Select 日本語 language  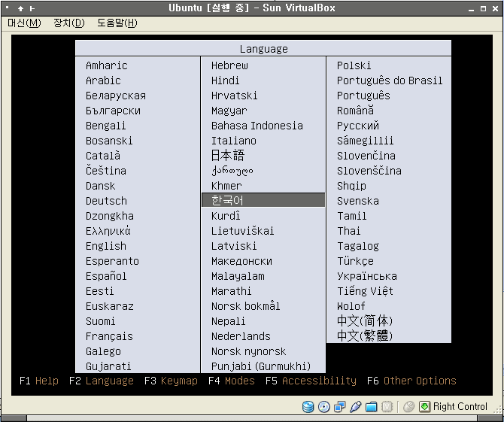228,156
